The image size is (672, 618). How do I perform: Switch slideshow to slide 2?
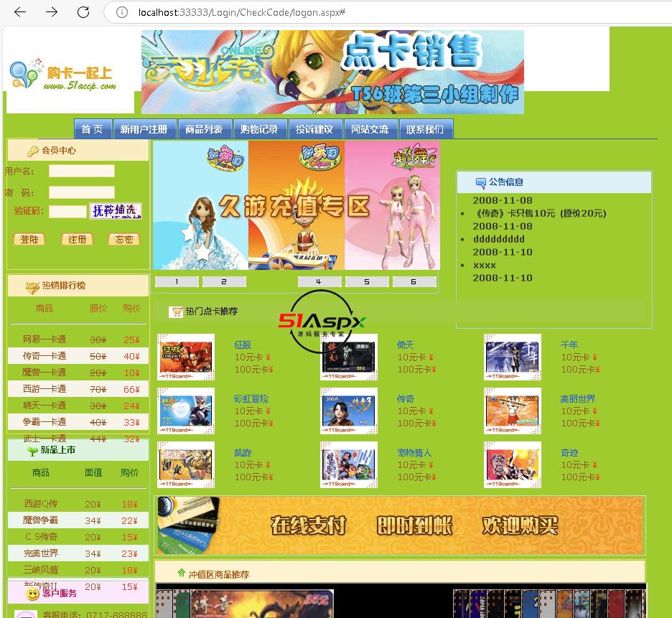click(224, 281)
